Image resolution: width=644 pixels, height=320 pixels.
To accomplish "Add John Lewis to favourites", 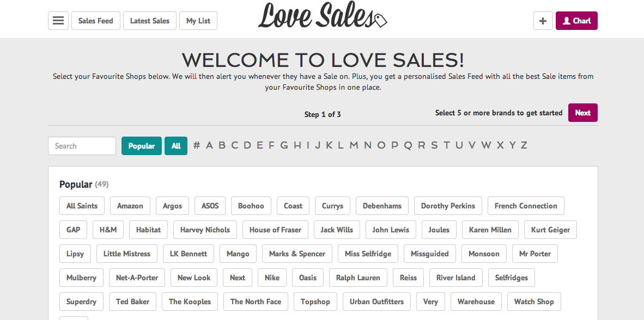I will click(391, 230).
